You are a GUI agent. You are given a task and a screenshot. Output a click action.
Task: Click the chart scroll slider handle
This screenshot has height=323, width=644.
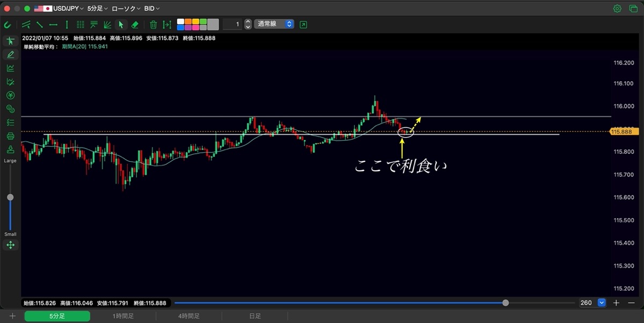click(x=506, y=303)
